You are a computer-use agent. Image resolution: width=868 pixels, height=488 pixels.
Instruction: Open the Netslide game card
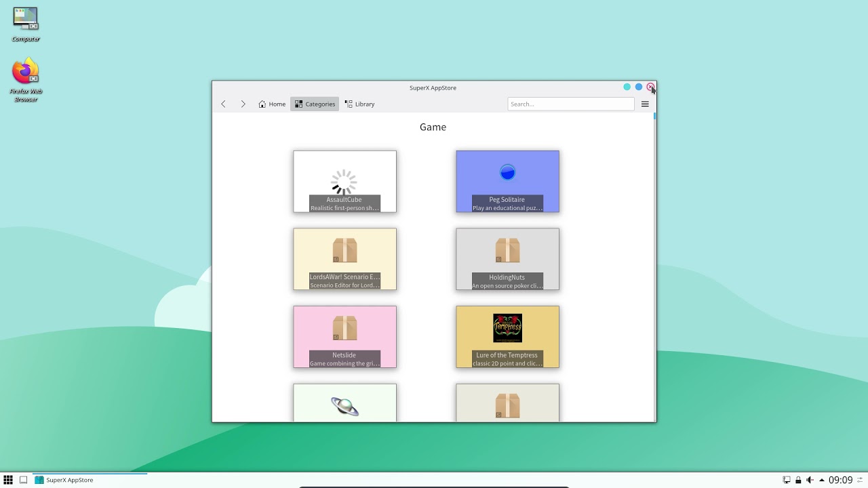[x=344, y=337]
